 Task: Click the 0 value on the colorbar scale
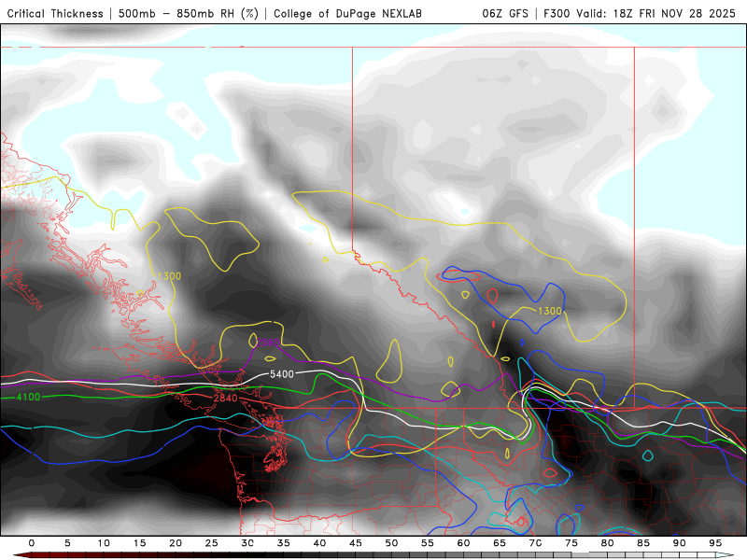(x=32, y=543)
